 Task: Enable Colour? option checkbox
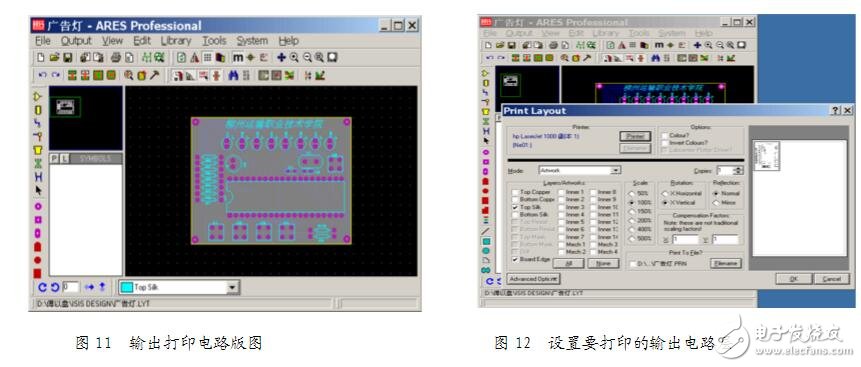point(664,136)
